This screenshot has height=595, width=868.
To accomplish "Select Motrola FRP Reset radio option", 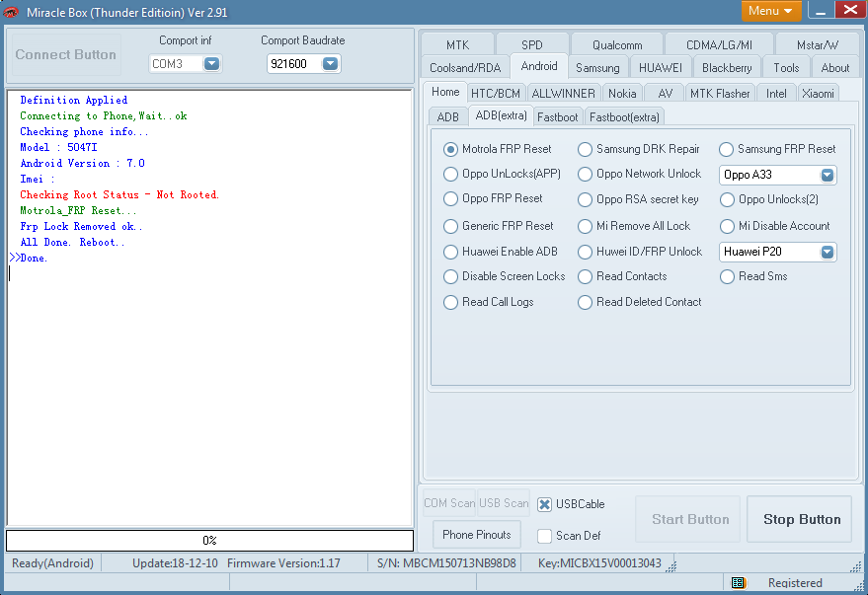I will tap(450, 149).
